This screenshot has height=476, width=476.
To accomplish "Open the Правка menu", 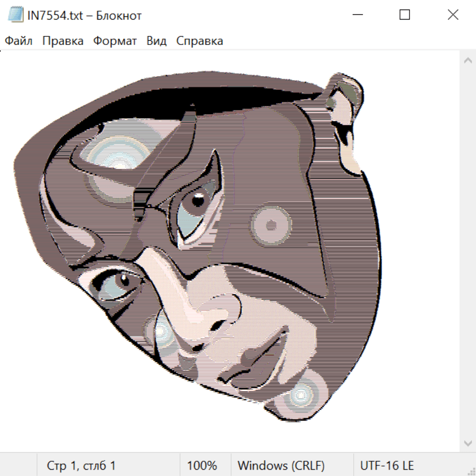I will [x=63, y=41].
